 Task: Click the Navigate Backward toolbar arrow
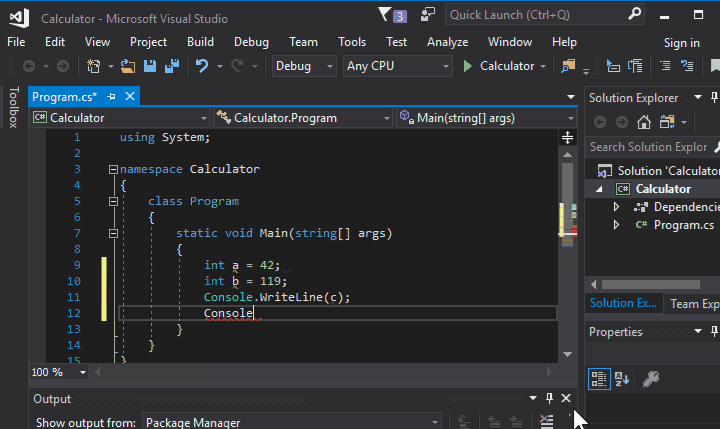[29, 67]
